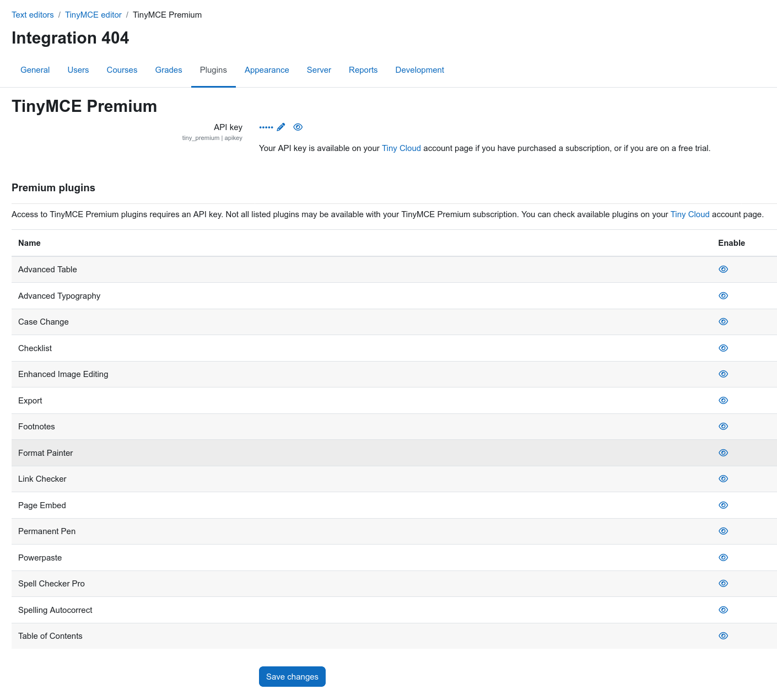Toggle Footnotes plugin eye icon
The width and height of the screenshot is (777, 700).
pyautogui.click(x=724, y=427)
